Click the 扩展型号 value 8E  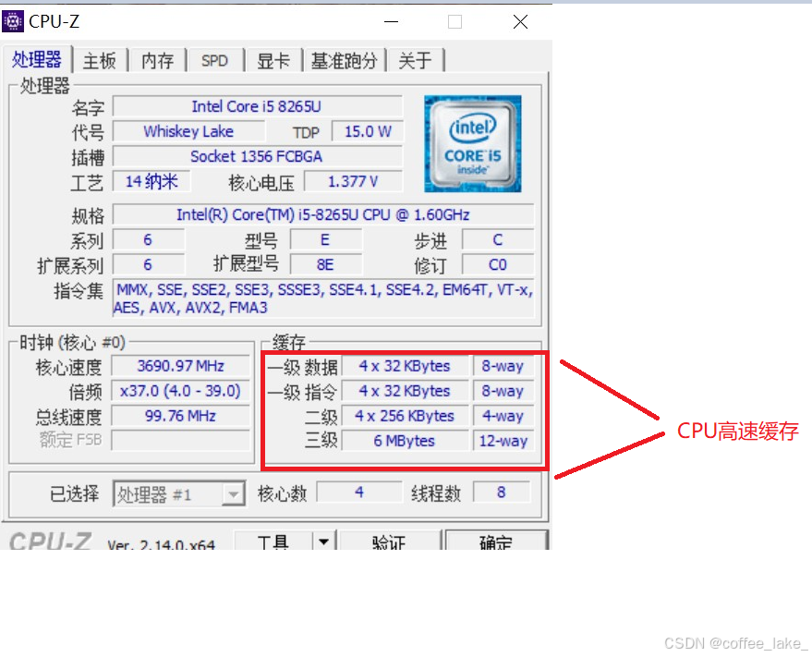tap(326, 265)
